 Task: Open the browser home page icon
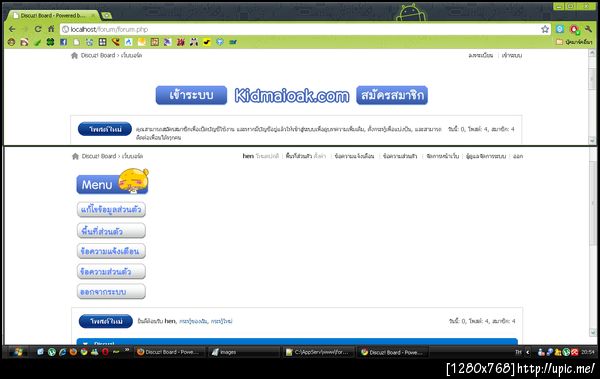51,29
